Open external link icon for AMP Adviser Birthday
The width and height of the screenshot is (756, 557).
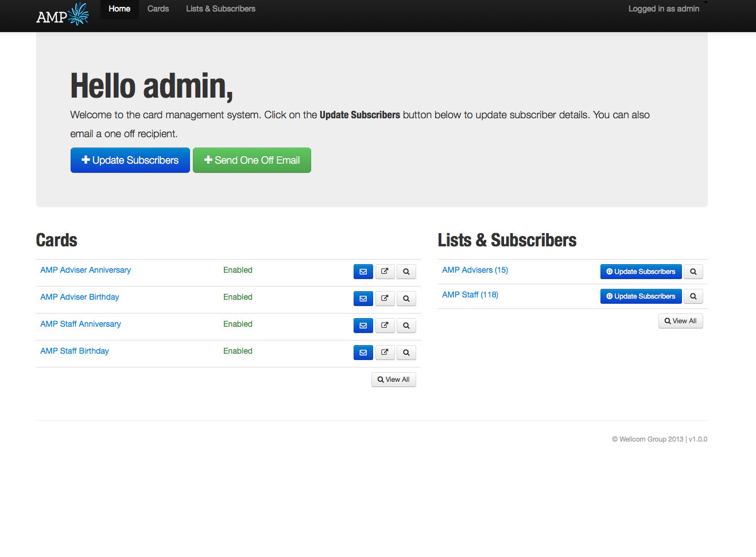tap(385, 299)
